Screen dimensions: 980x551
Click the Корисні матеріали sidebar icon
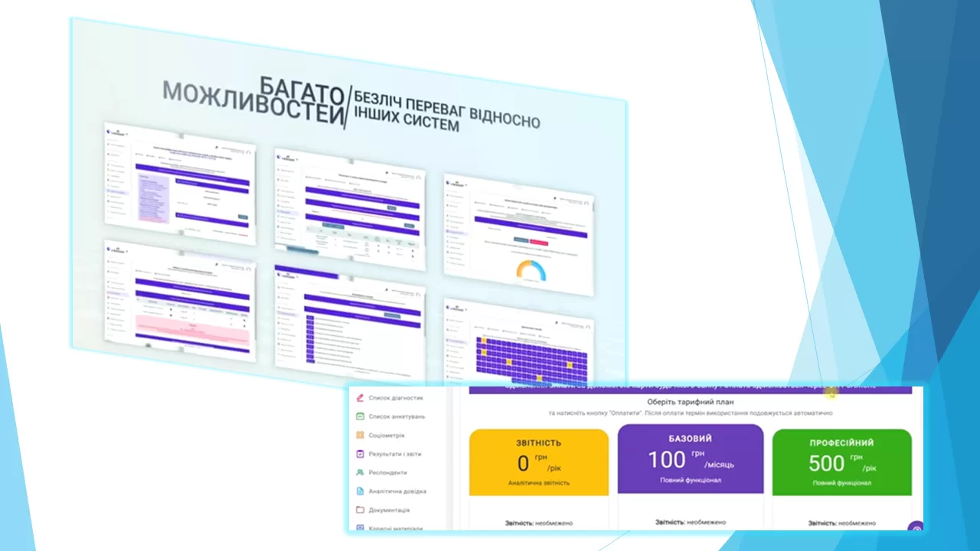click(x=360, y=527)
